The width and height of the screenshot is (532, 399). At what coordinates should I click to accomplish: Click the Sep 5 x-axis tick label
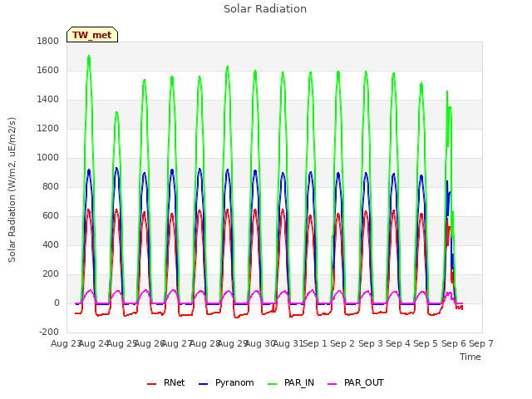426,343
